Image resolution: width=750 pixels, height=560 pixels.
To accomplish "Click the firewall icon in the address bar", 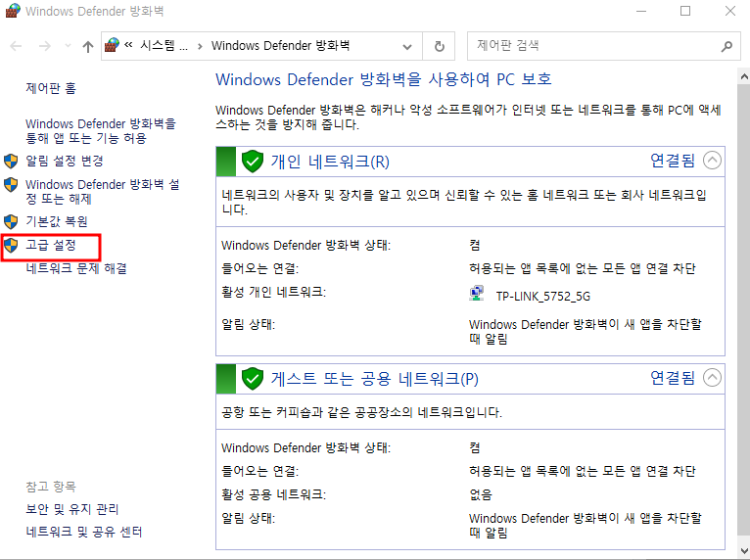I will click(112, 45).
